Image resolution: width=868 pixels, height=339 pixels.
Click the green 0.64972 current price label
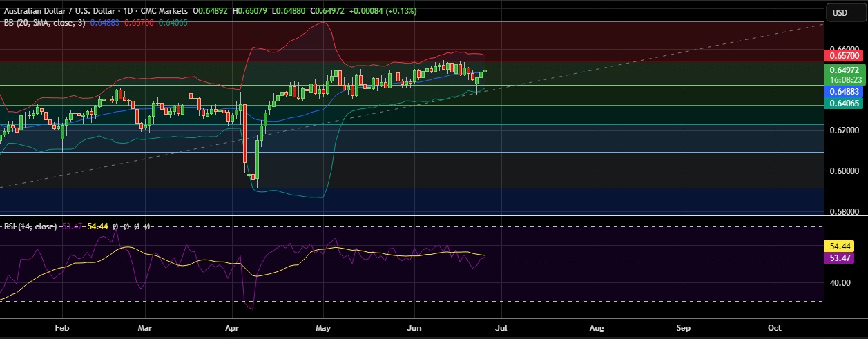(844, 70)
